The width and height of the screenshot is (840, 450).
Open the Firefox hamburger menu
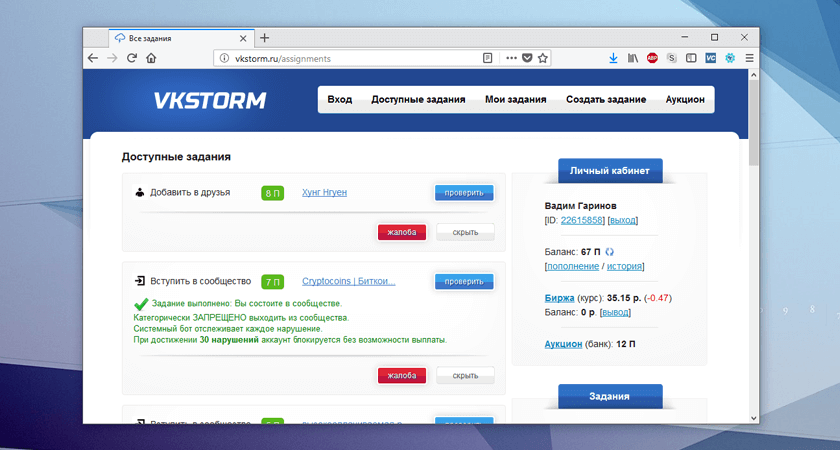pyautogui.click(x=749, y=58)
